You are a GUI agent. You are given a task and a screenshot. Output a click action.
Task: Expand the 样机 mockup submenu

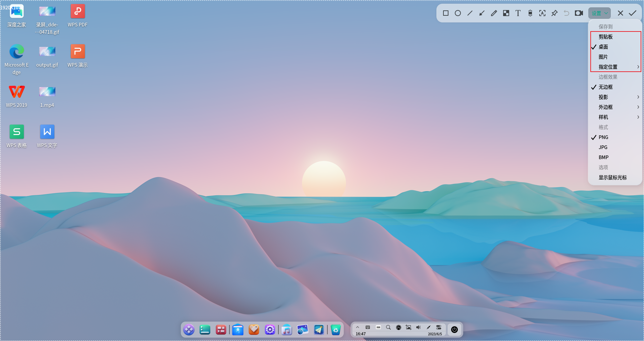click(615, 117)
